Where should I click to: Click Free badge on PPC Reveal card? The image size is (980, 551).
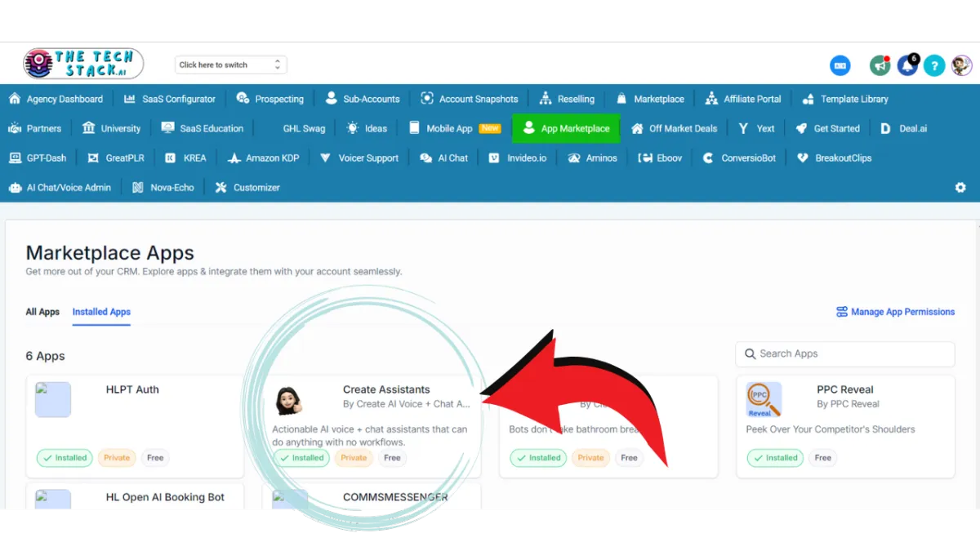(x=823, y=458)
